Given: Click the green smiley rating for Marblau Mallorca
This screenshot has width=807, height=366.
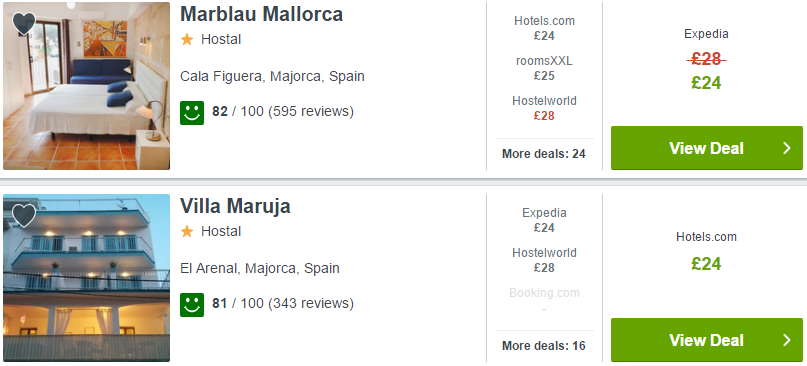Looking at the screenshot, I should 192,113.
